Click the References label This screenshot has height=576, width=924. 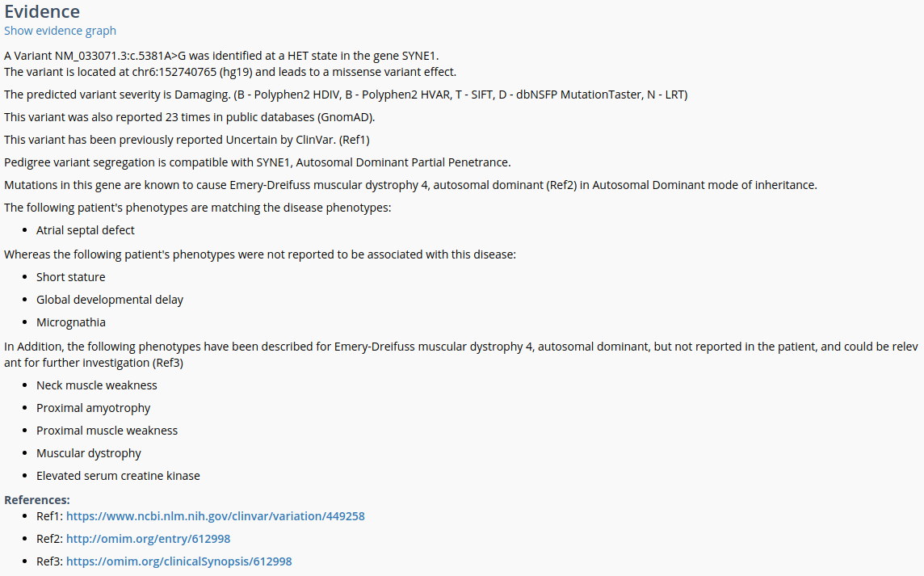(x=37, y=500)
